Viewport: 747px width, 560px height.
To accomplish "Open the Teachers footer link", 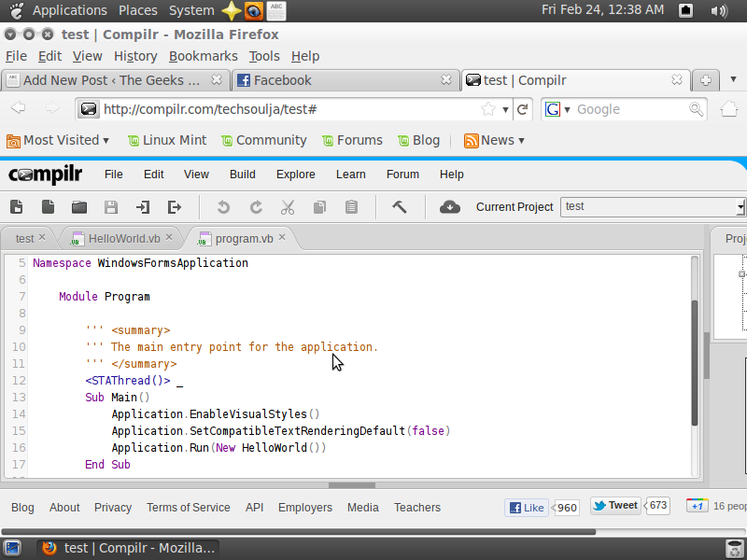I will (417, 508).
